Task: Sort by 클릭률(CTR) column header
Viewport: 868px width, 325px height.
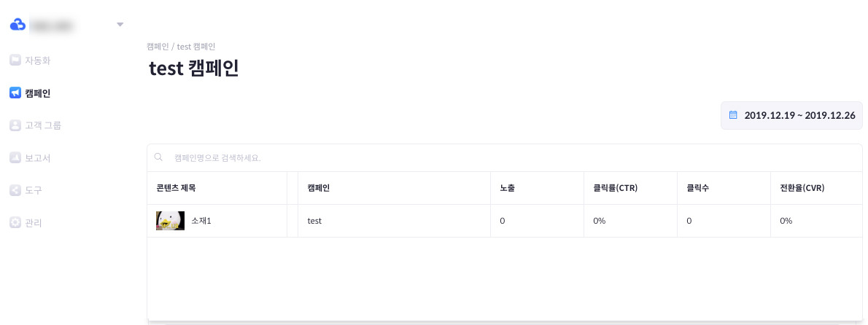Action: pos(616,188)
